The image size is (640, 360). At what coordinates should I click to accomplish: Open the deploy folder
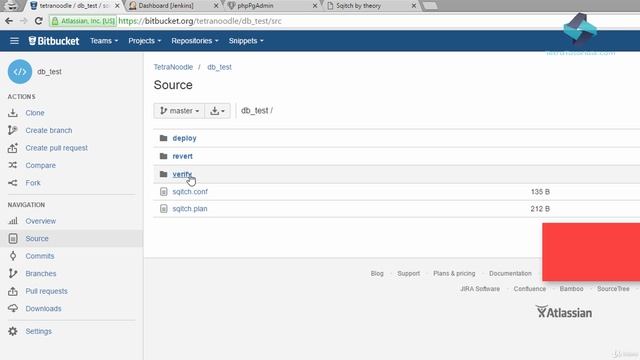(184, 138)
